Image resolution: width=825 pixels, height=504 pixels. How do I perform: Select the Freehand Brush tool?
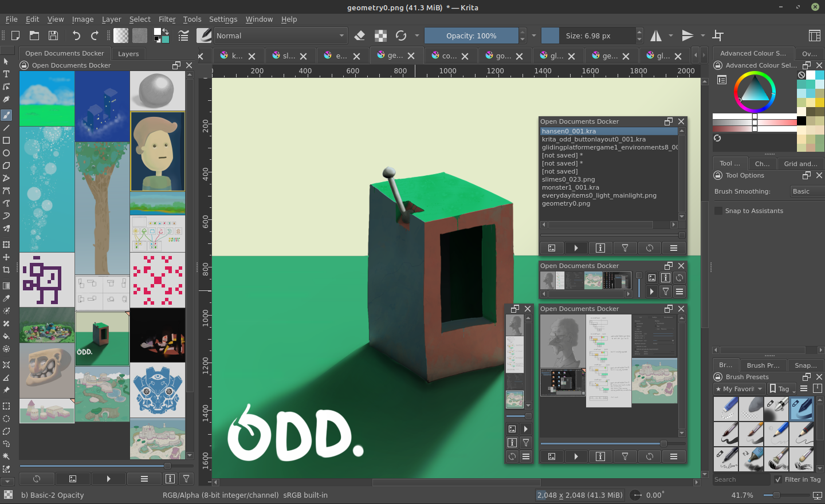[6, 115]
